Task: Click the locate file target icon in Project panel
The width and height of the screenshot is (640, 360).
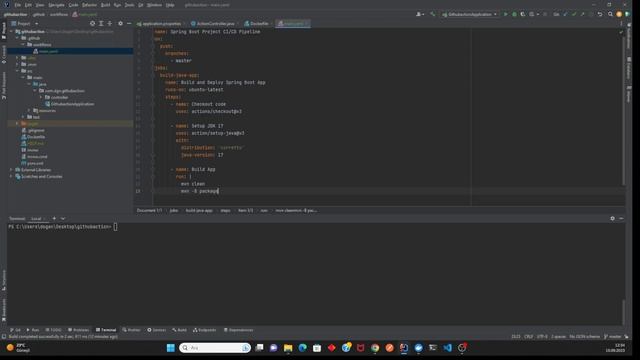Action: click(93, 24)
